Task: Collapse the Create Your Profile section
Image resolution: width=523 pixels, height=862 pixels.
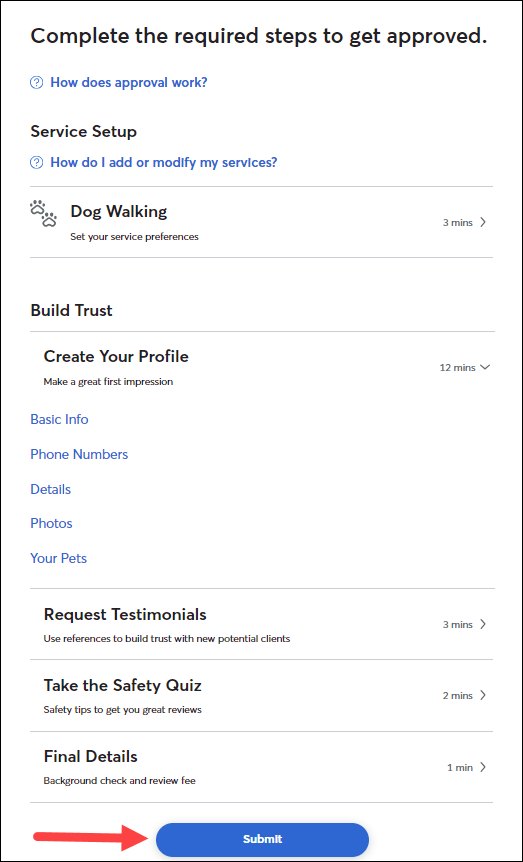Action: click(x=485, y=367)
